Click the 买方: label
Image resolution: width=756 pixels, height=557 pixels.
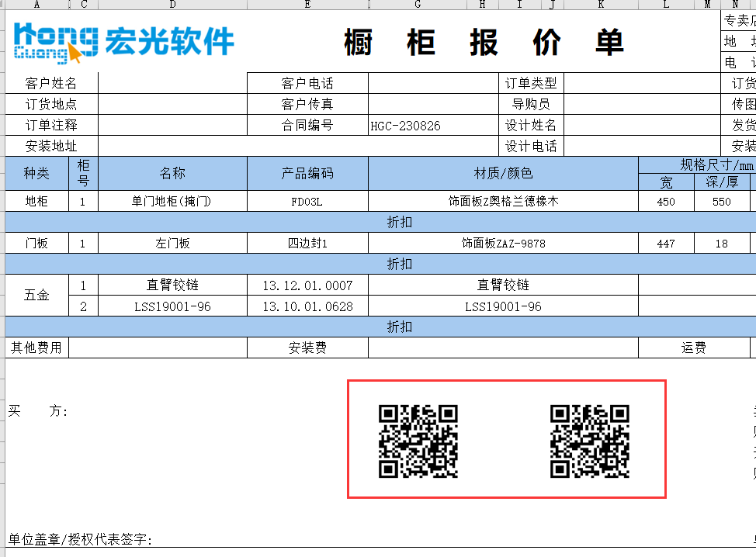coord(37,411)
